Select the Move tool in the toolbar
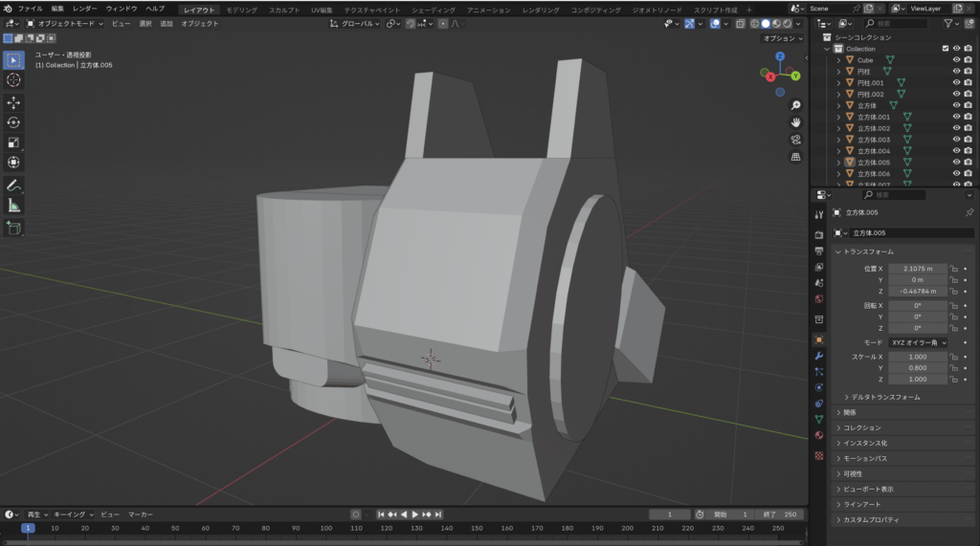The image size is (980, 546). 14,102
